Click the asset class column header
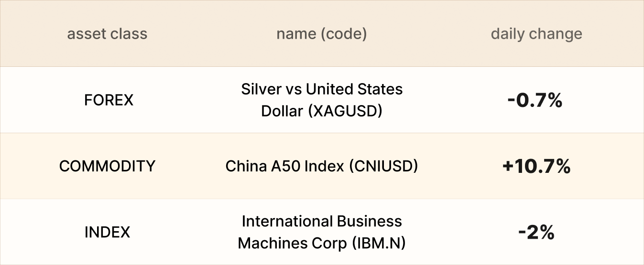644x265 pixels. point(107,34)
